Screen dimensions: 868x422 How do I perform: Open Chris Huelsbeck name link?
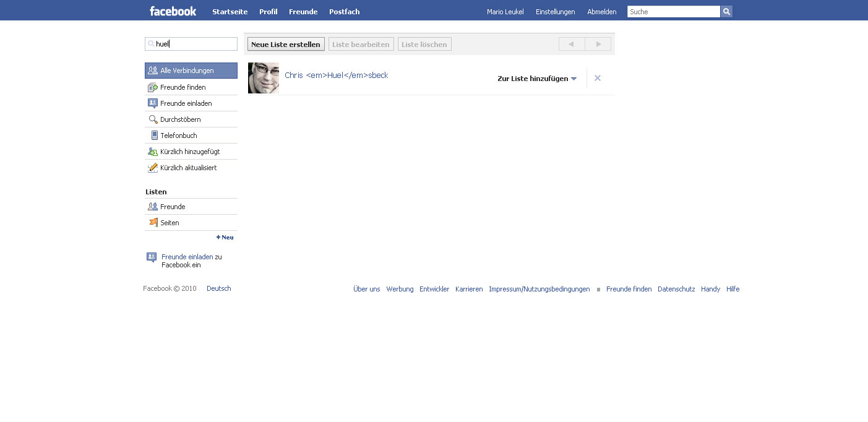(x=337, y=75)
